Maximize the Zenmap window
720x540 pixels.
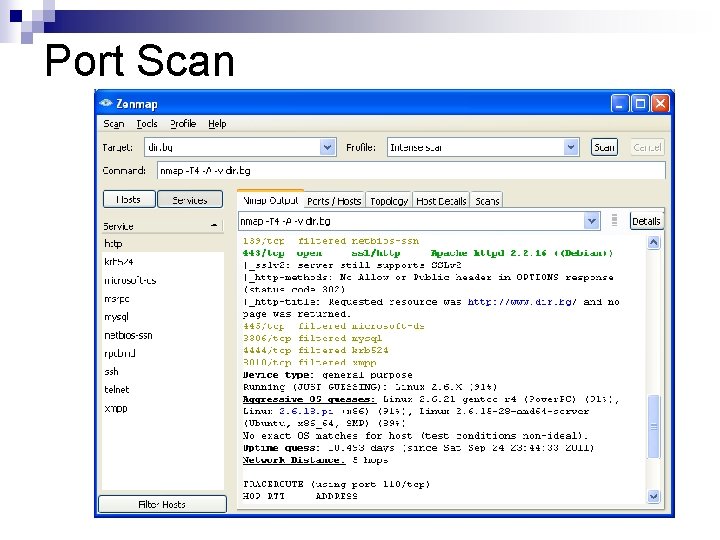[640, 104]
